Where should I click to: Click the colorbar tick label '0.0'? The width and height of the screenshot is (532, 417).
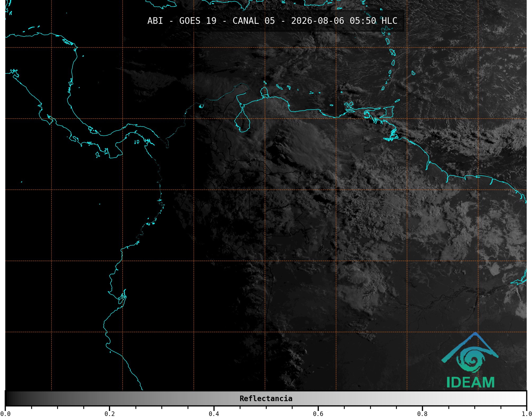(5, 414)
